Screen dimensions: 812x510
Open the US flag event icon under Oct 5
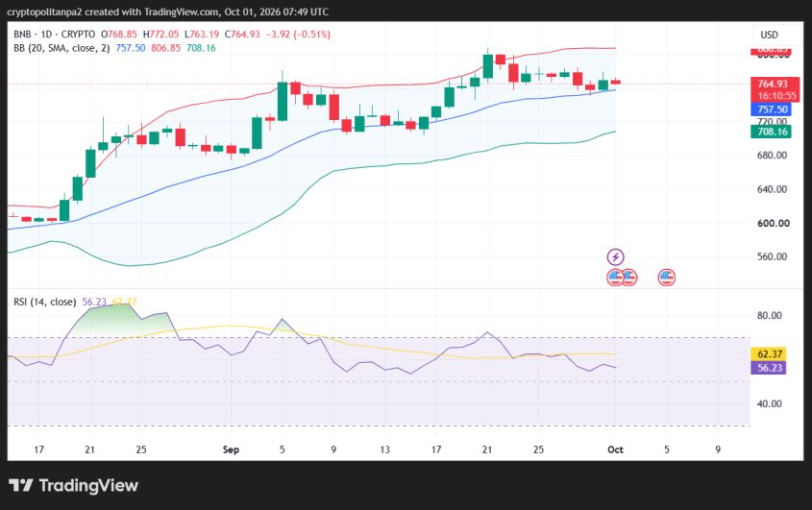[x=667, y=278]
